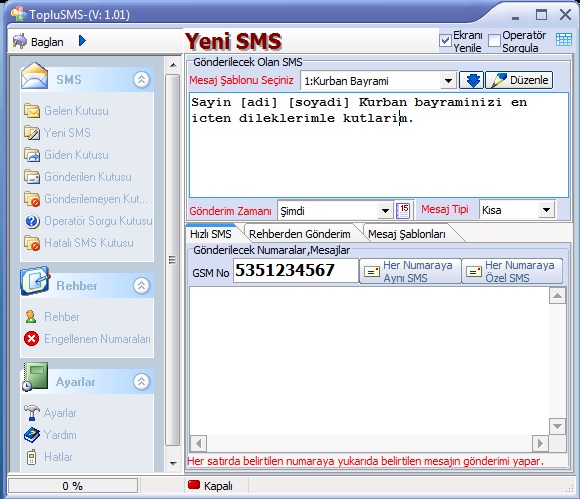Open the Gönderim Zamanı Şimdi dropdown
Viewport: 580px width, 499px height.
pos(385,211)
